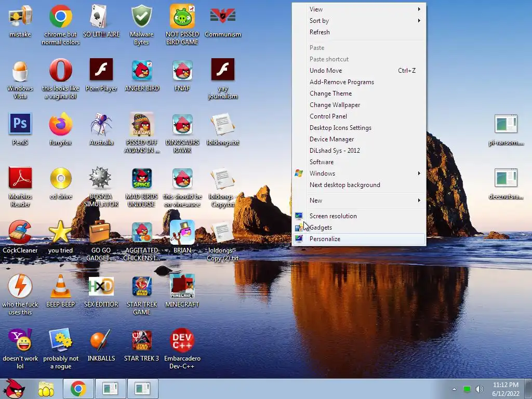Image resolution: width=532 pixels, height=399 pixels.
Task: Choose Change Wallpaper menu entry
Action: click(x=359, y=105)
